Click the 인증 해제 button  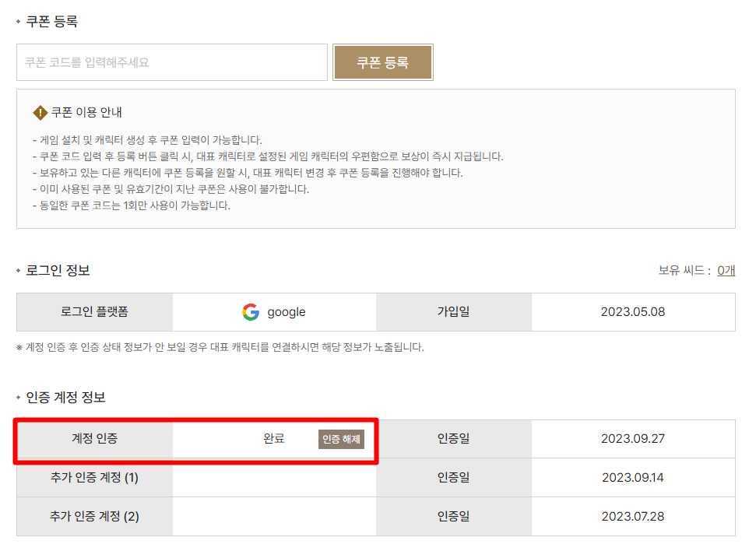pos(341,439)
